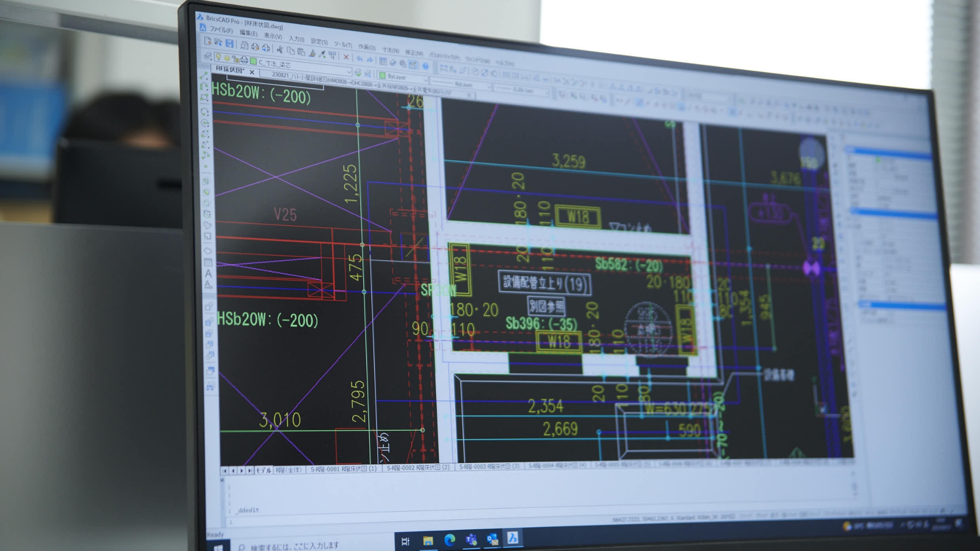Select the Text 'A' tool in left toolbar
The width and height of the screenshot is (980, 551).
pos(208,273)
